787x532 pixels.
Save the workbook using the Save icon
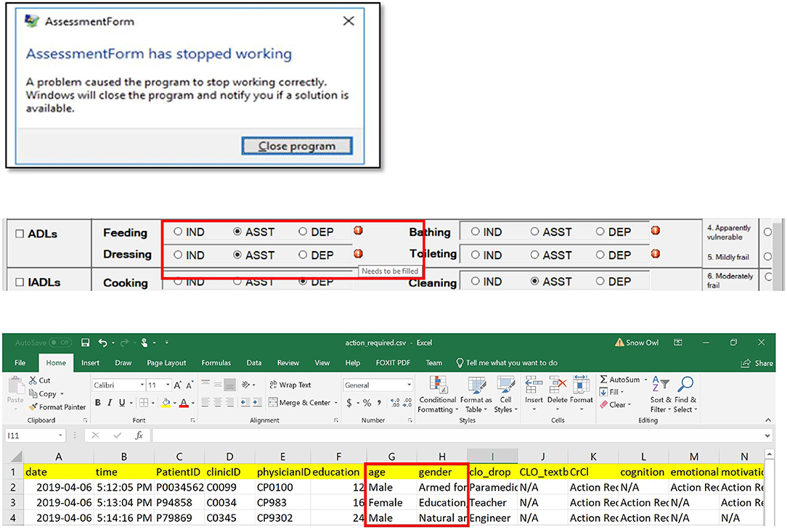(86, 343)
